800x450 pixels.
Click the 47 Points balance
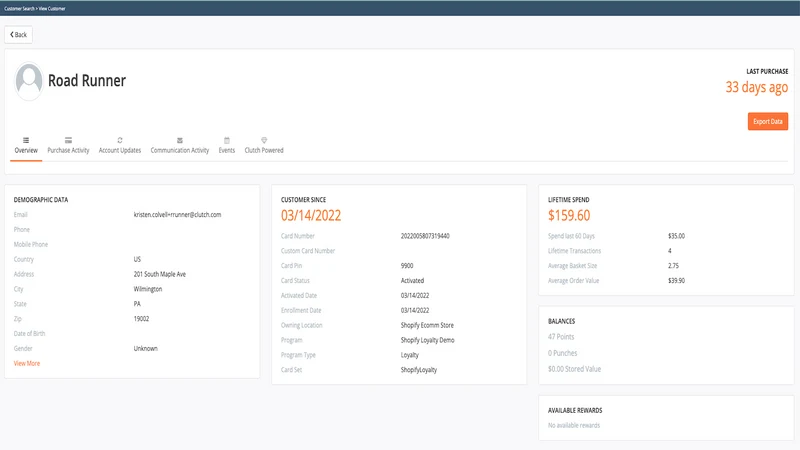coord(561,337)
